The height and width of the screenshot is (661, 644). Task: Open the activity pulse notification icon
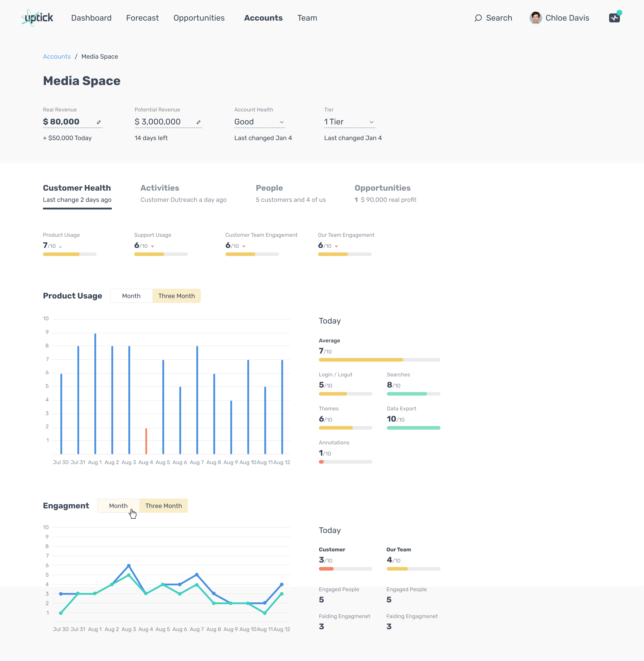point(614,18)
